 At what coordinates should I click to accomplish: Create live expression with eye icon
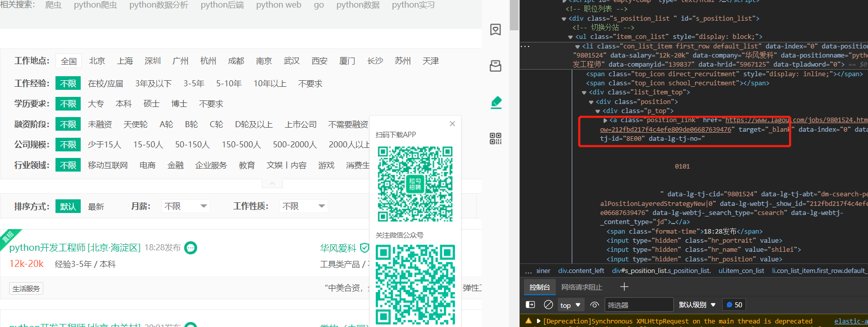pos(595,305)
